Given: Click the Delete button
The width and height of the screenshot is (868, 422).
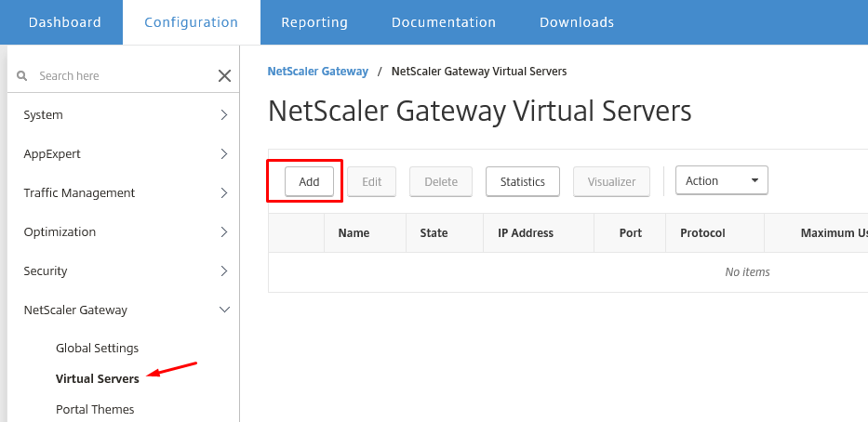Looking at the screenshot, I should [x=441, y=181].
